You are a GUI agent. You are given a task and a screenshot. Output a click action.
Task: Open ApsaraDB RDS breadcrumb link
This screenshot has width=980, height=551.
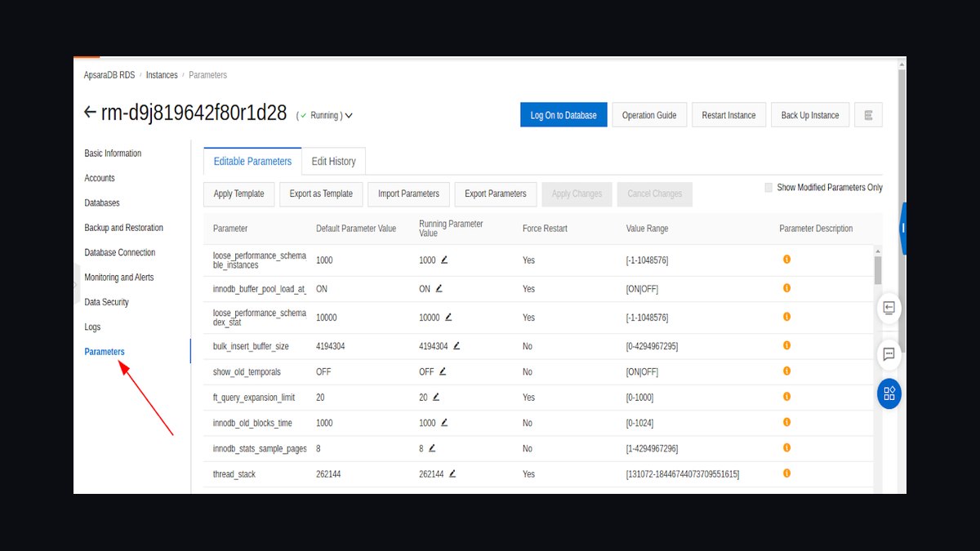(109, 75)
